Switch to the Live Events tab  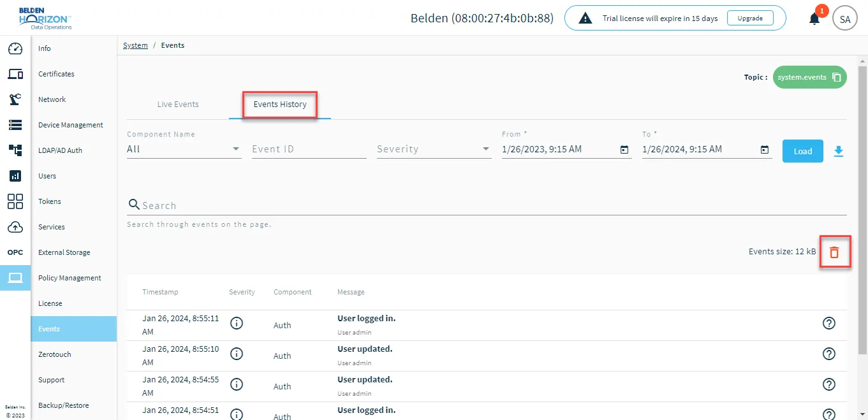[x=178, y=105]
